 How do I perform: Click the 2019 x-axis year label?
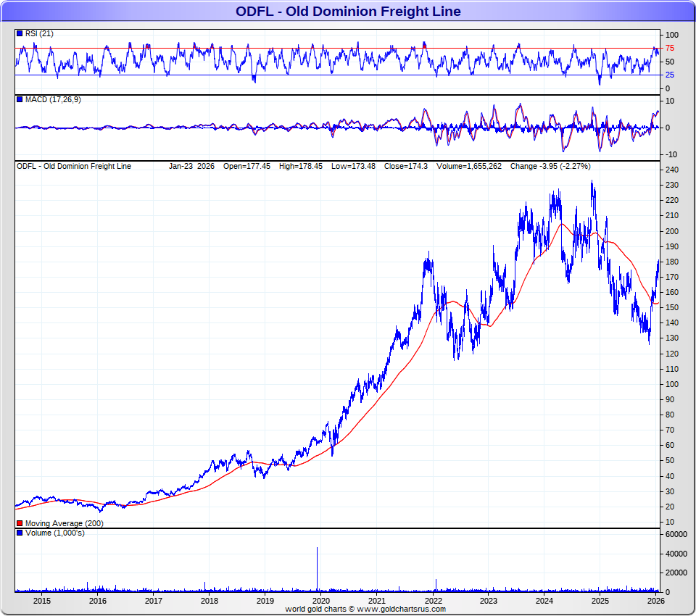(265, 601)
